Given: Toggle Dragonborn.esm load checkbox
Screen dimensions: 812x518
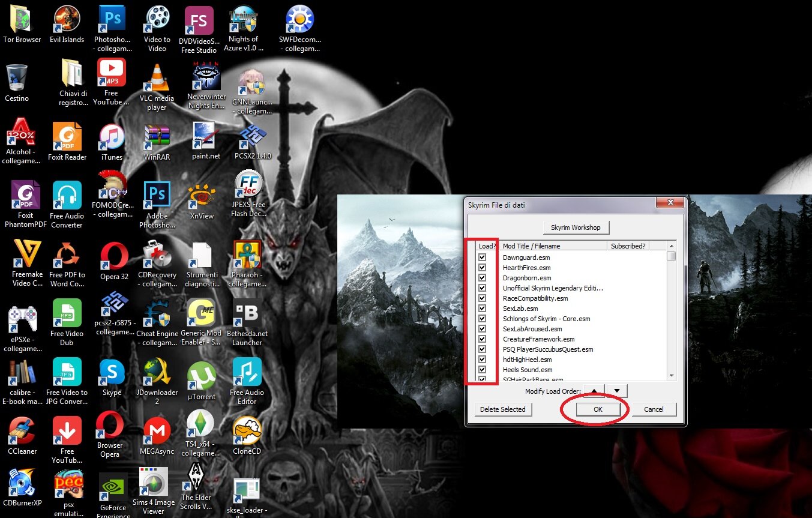Looking at the screenshot, I should (482, 278).
